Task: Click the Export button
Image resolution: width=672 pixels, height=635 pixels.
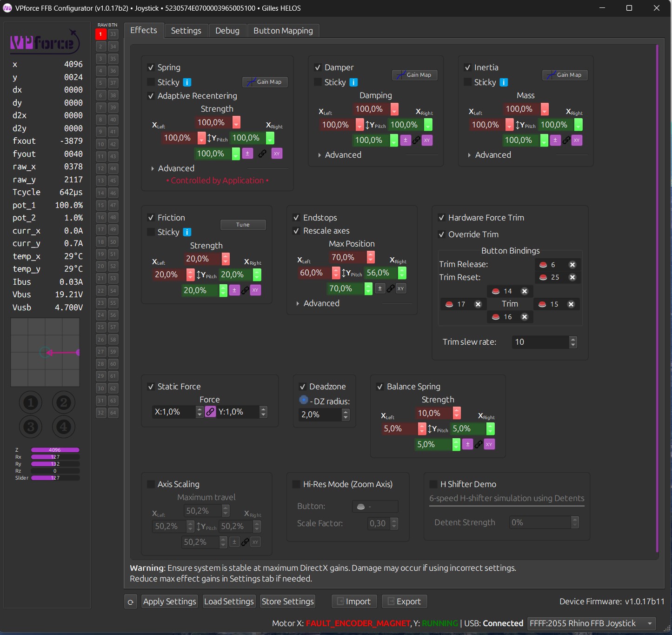Action: (404, 602)
